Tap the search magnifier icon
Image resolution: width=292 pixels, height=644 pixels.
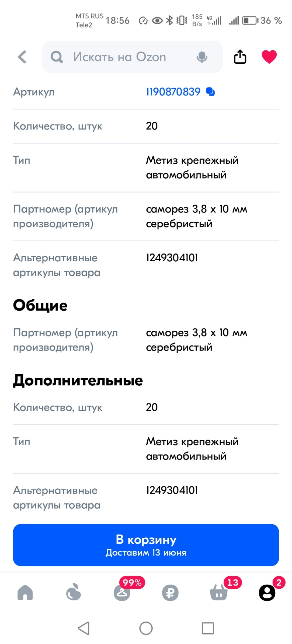pyautogui.click(x=57, y=57)
